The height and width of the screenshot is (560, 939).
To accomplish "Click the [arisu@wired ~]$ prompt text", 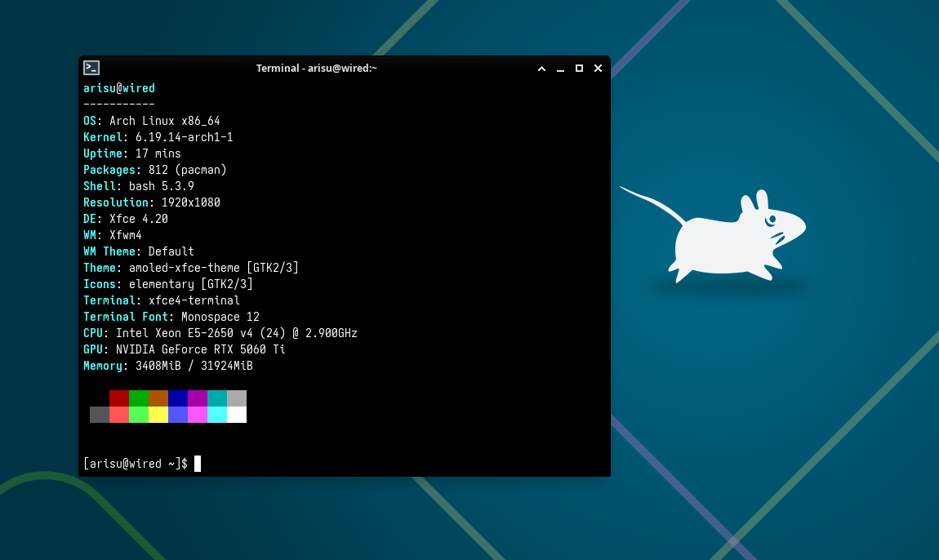I will click(136, 464).
